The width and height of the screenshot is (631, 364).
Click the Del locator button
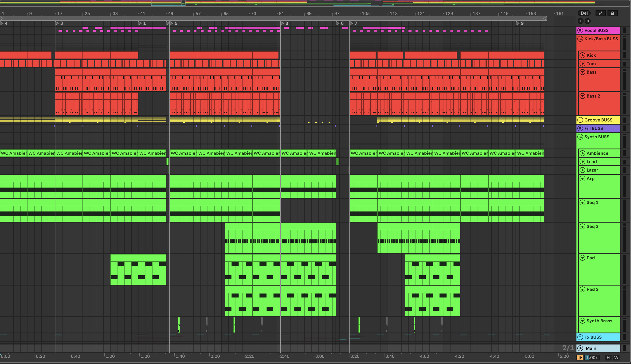click(x=584, y=13)
